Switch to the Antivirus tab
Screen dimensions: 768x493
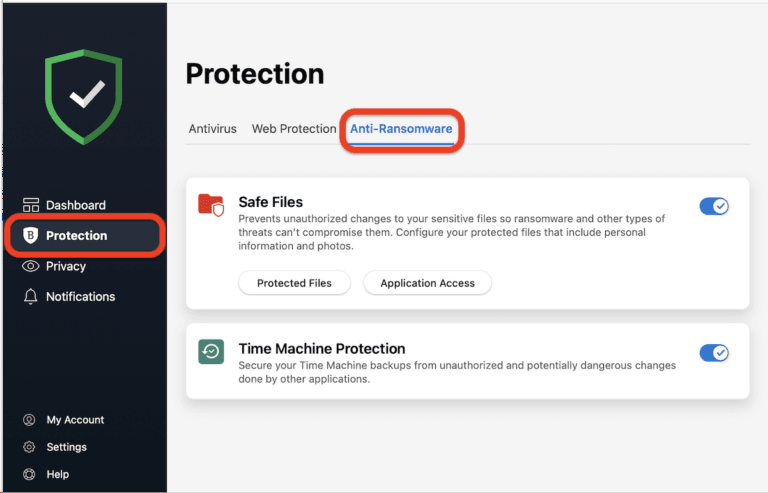(x=212, y=129)
